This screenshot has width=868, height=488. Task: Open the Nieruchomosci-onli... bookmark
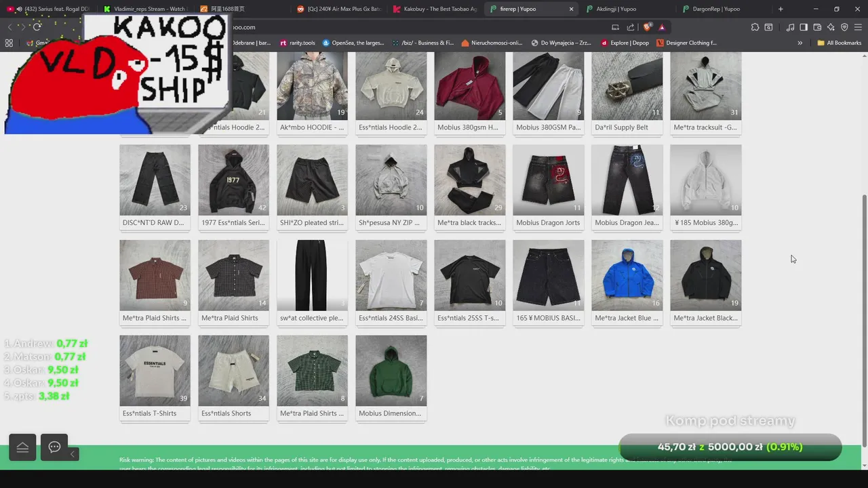point(492,43)
